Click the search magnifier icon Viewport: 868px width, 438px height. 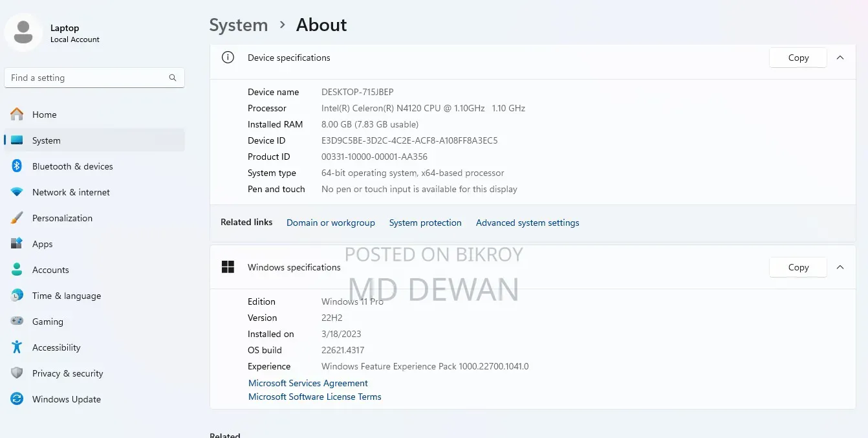pyautogui.click(x=173, y=78)
